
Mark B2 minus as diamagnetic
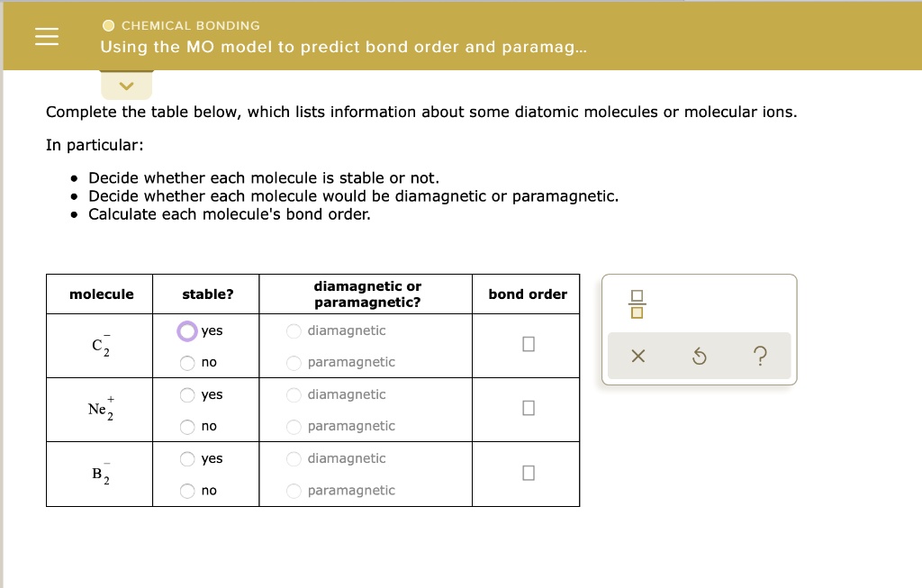click(294, 458)
